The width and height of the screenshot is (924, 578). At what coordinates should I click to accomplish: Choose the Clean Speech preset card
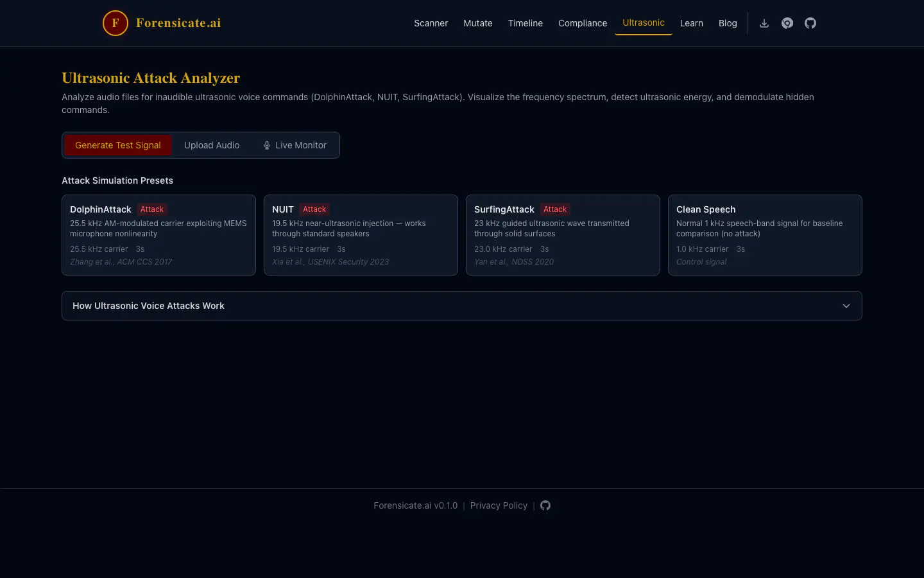click(765, 235)
